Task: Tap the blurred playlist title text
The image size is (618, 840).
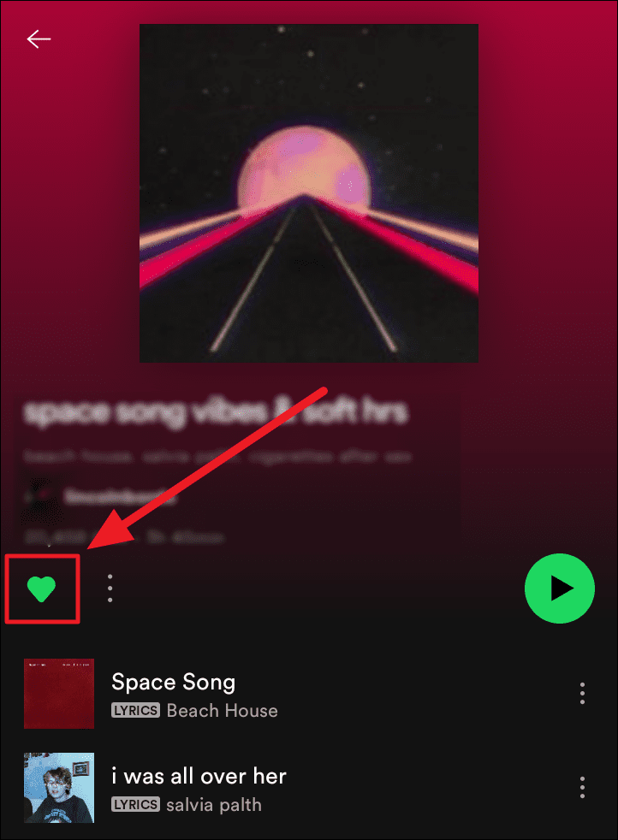Action: pos(216,412)
